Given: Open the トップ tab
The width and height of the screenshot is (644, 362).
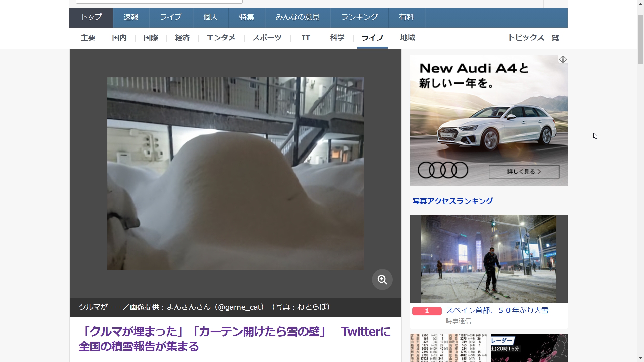Looking at the screenshot, I should (91, 17).
